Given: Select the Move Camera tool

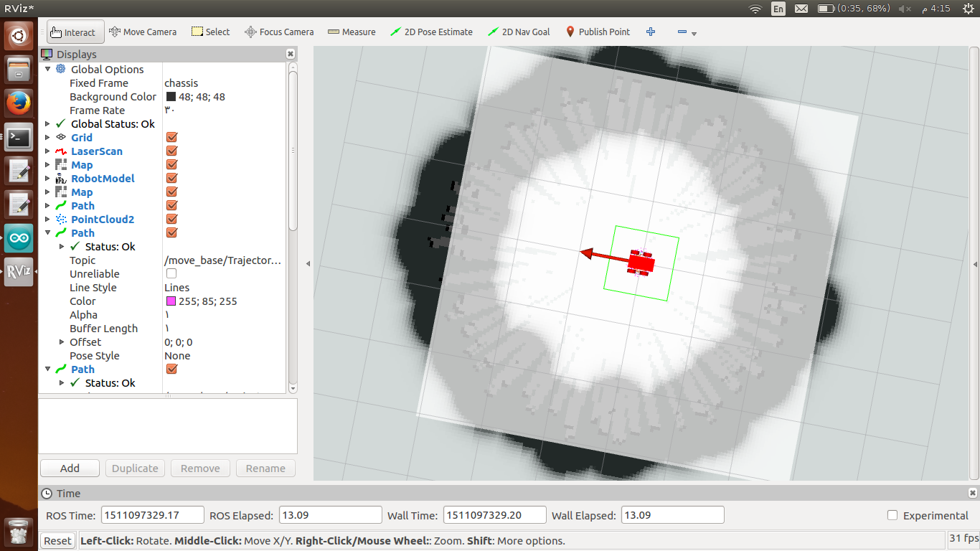Looking at the screenshot, I should point(143,32).
